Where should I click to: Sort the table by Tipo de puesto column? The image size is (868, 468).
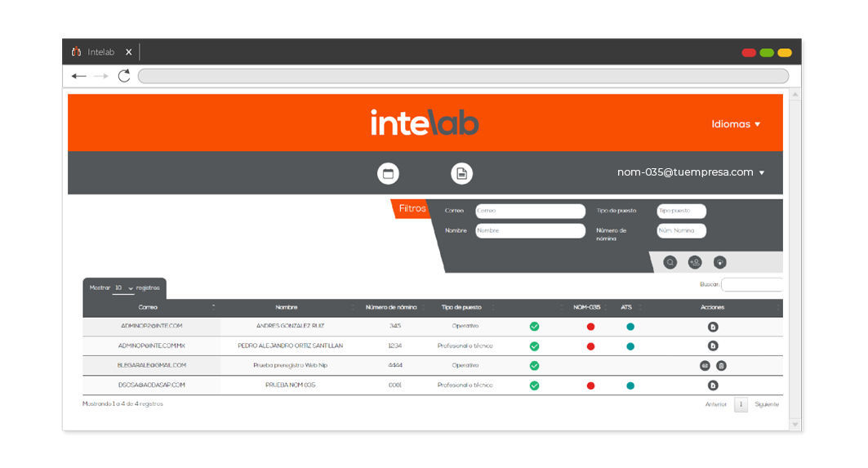(461, 307)
